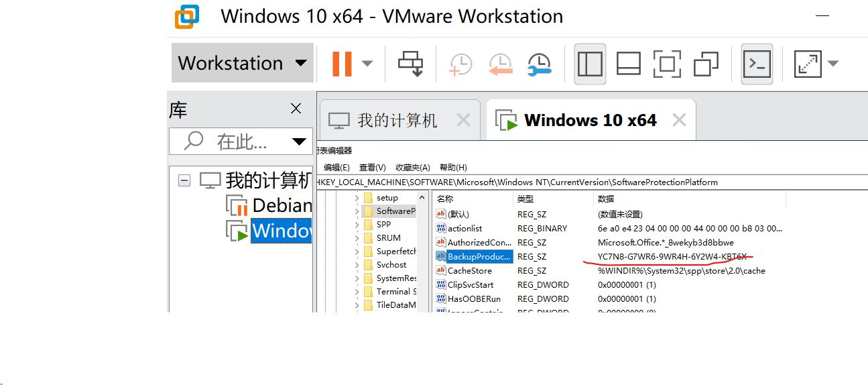Open the 收藏夹(A) menu

pos(413,168)
